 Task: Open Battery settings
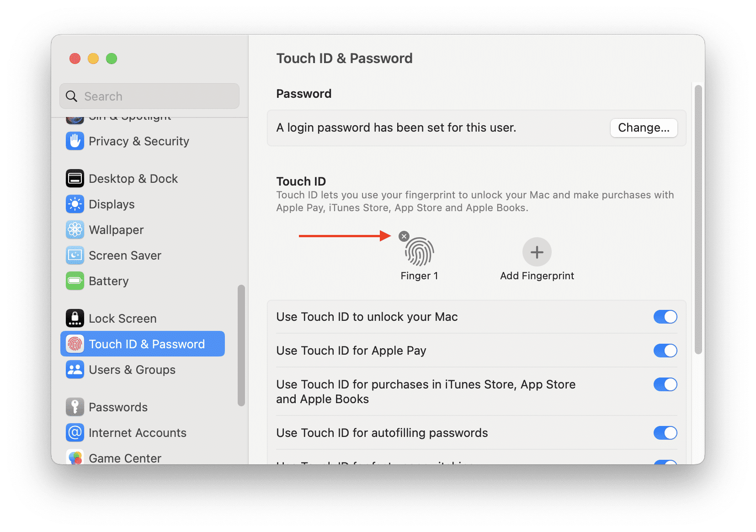(143, 281)
